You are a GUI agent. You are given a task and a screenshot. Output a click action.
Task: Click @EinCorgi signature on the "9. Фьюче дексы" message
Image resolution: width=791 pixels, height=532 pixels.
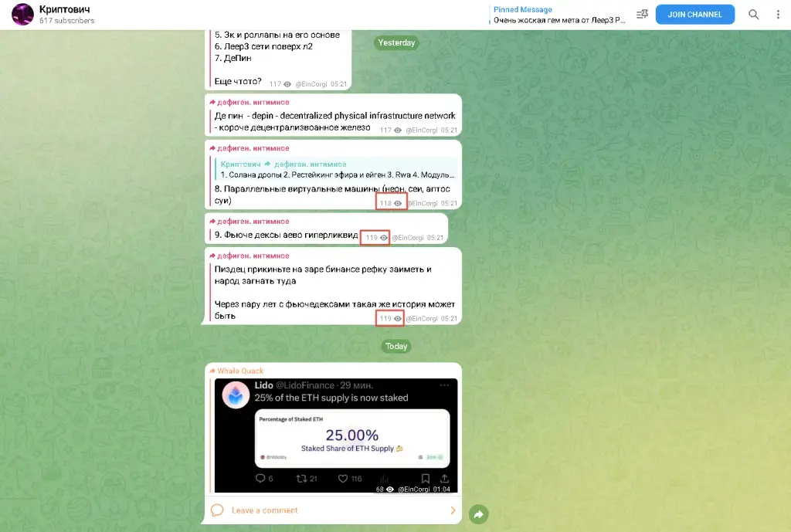(x=408, y=238)
